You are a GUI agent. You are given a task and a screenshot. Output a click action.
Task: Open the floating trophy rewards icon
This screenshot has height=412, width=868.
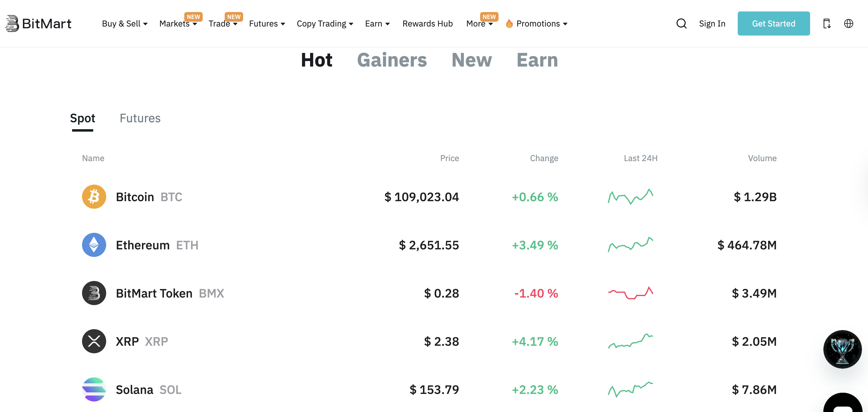point(842,349)
